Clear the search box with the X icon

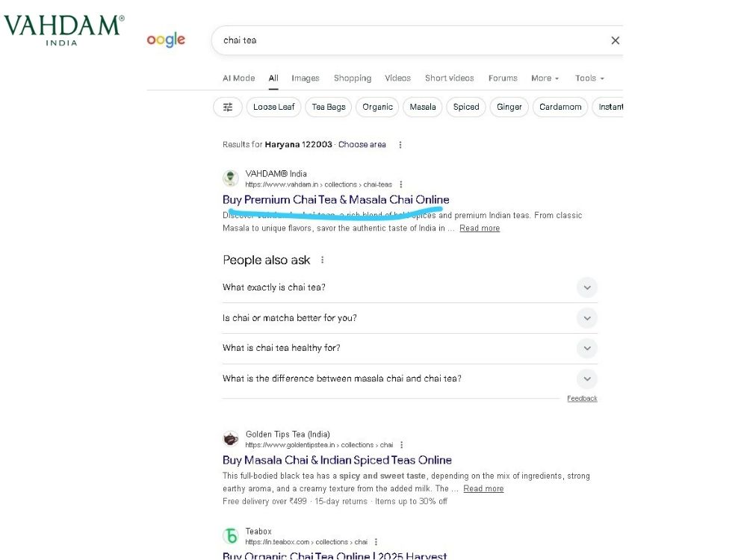(615, 40)
